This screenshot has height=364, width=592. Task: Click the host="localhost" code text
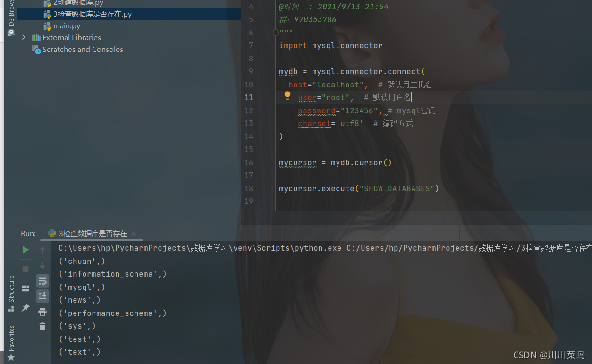point(326,85)
